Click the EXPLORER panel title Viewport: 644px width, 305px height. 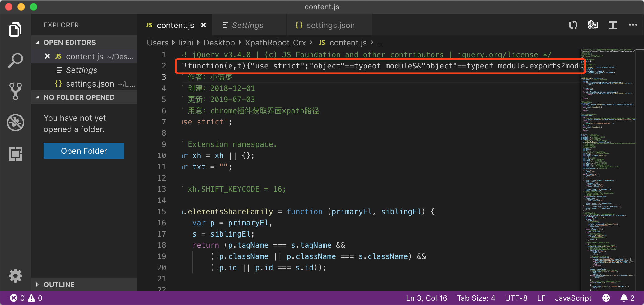click(x=61, y=25)
